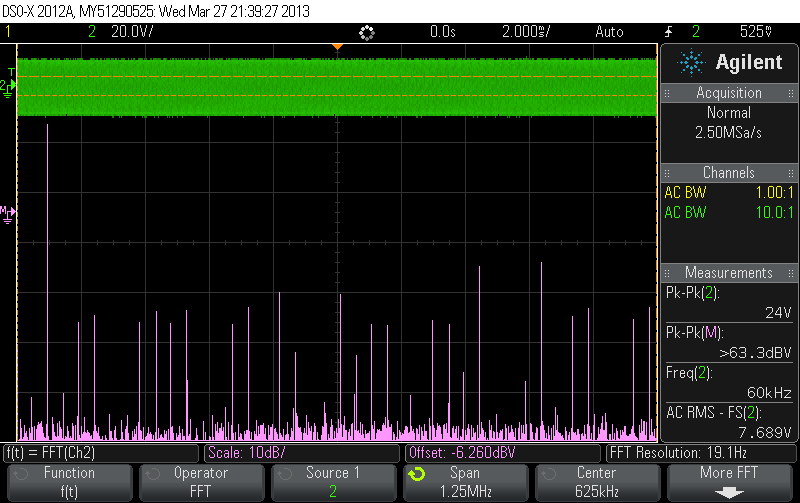Open the Measurements panel header
Viewport: 800px width, 503px height.
tap(729, 273)
